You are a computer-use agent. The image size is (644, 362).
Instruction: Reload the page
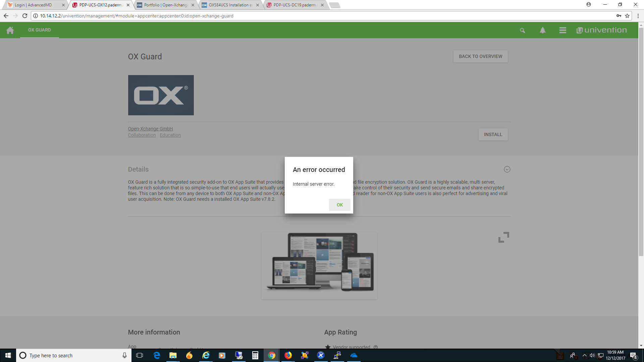25,16
